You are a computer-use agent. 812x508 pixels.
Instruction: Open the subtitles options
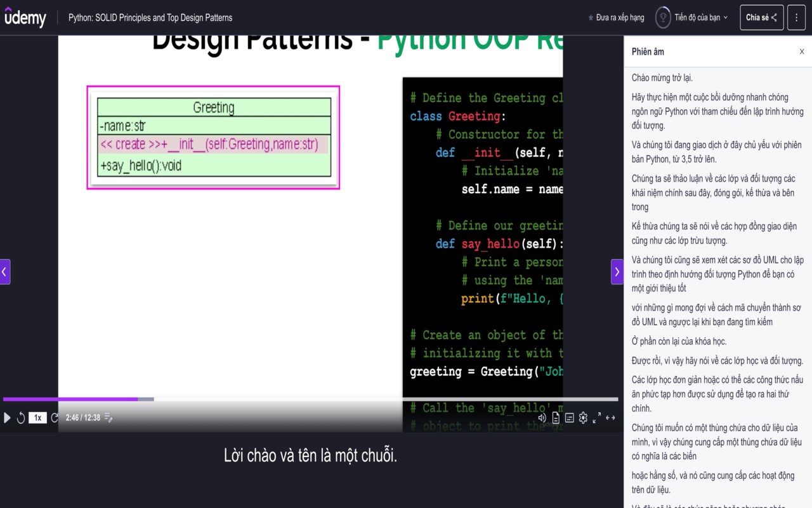[x=570, y=418]
